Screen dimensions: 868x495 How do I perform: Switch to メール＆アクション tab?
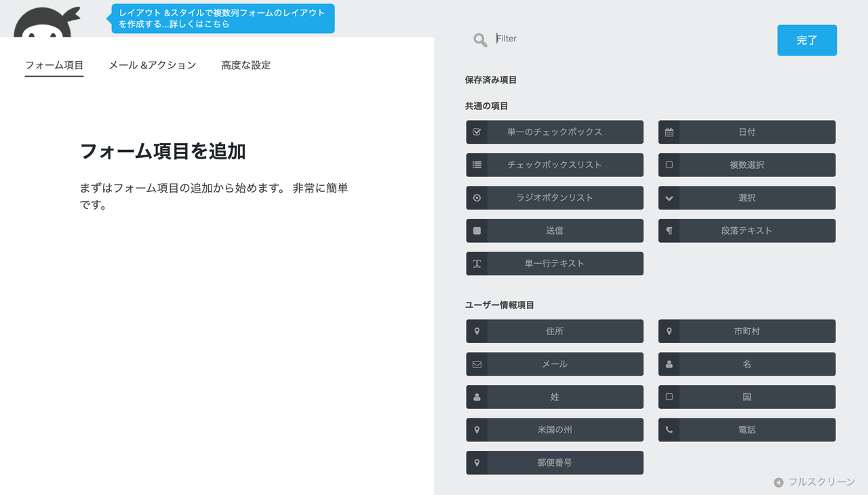(x=152, y=65)
